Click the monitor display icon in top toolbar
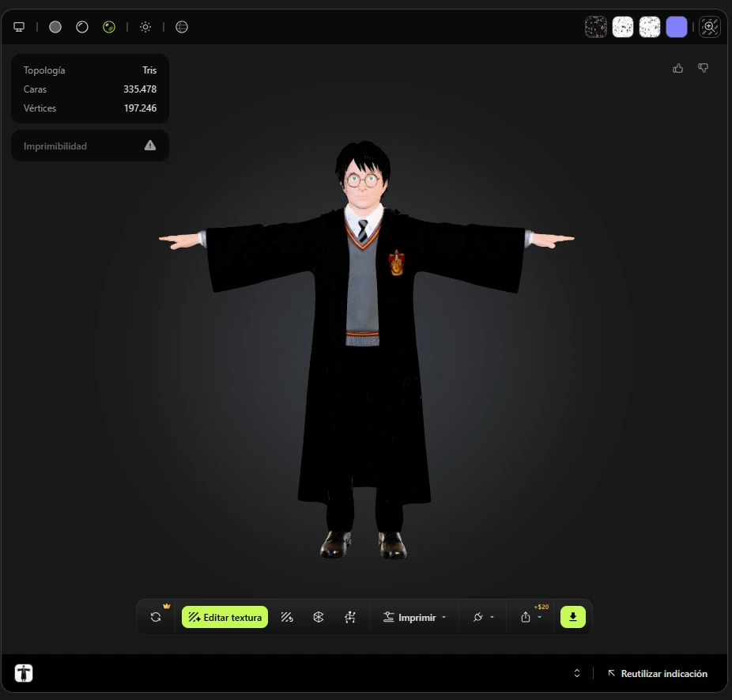Image resolution: width=732 pixels, height=700 pixels. click(19, 27)
